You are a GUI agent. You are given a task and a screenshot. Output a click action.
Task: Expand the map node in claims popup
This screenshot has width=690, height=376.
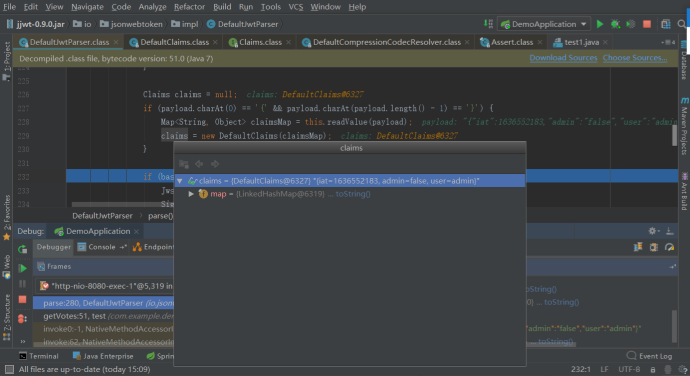(191, 194)
